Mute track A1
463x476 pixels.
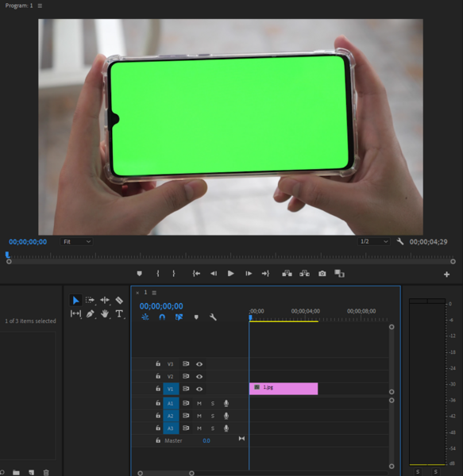(x=199, y=404)
